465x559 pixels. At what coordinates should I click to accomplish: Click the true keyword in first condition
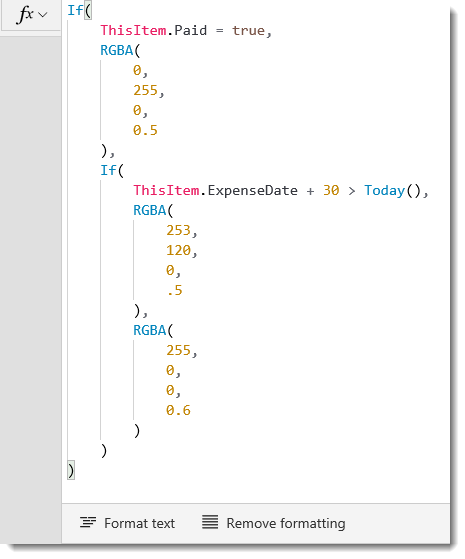249,30
